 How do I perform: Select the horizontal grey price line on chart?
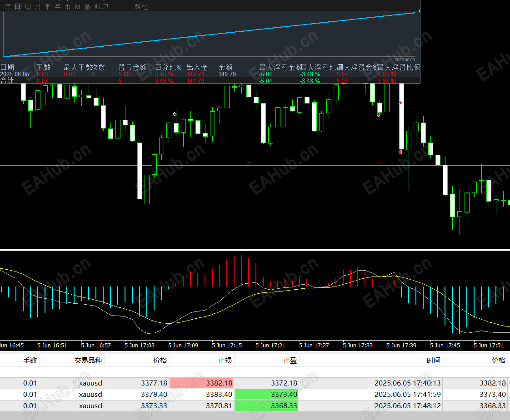pos(255,166)
